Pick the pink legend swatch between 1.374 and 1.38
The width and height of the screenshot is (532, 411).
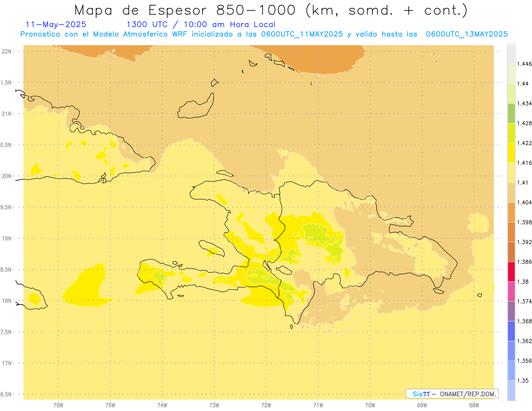tap(511, 291)
